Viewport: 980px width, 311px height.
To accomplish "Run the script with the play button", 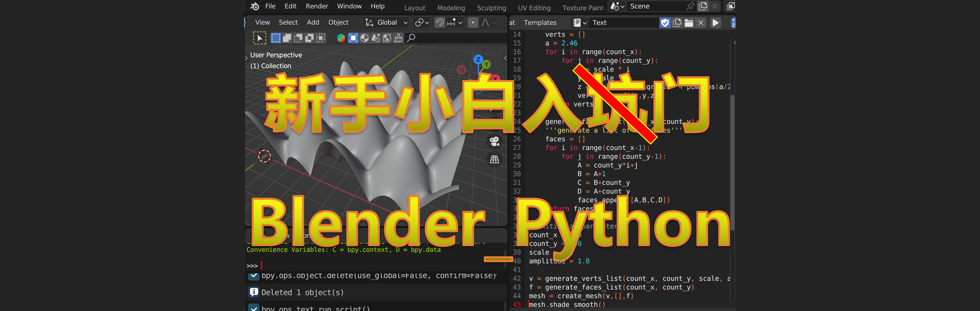I will coord(715,23).
